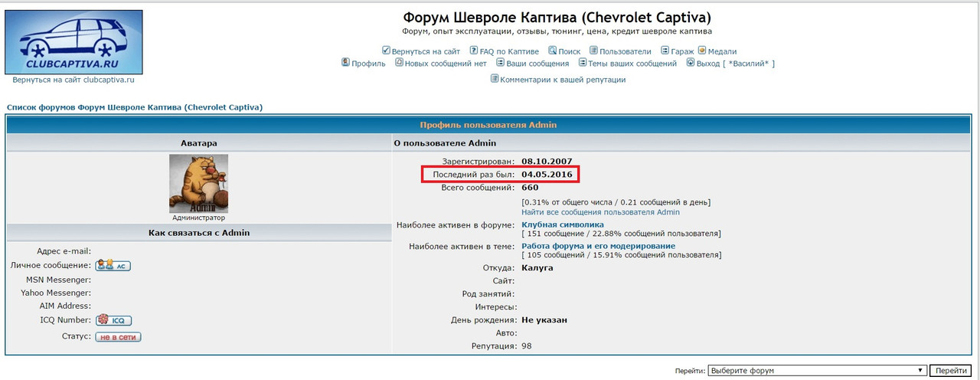Click total messages value '660'

[x=530, y=187]
